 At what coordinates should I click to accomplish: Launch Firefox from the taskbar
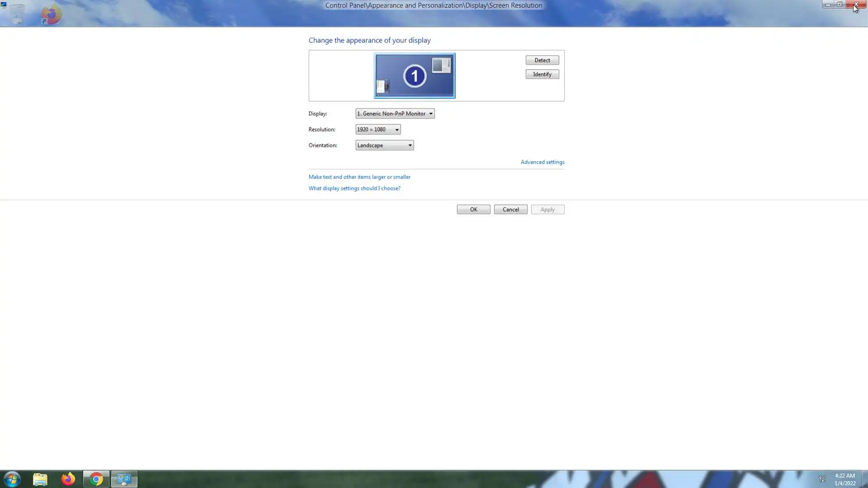pos(68,479)
